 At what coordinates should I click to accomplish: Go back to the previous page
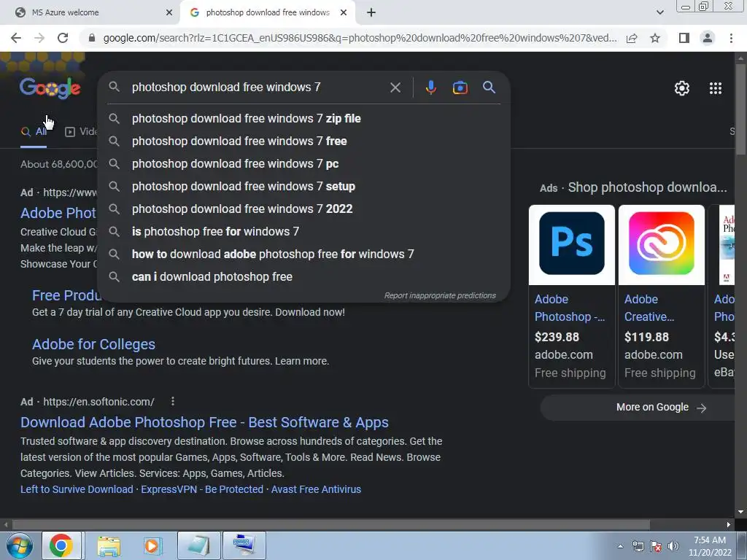pyautogui.click(x=16, y=38)
